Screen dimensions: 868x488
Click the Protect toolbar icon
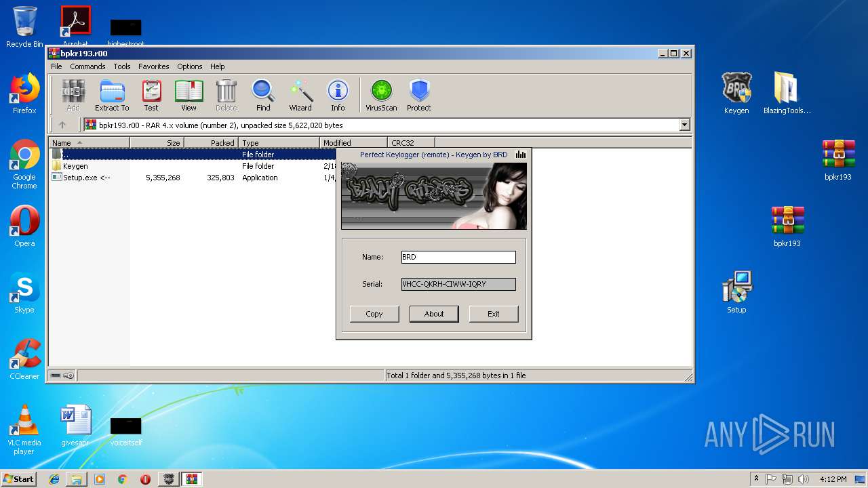coord(419,95)
